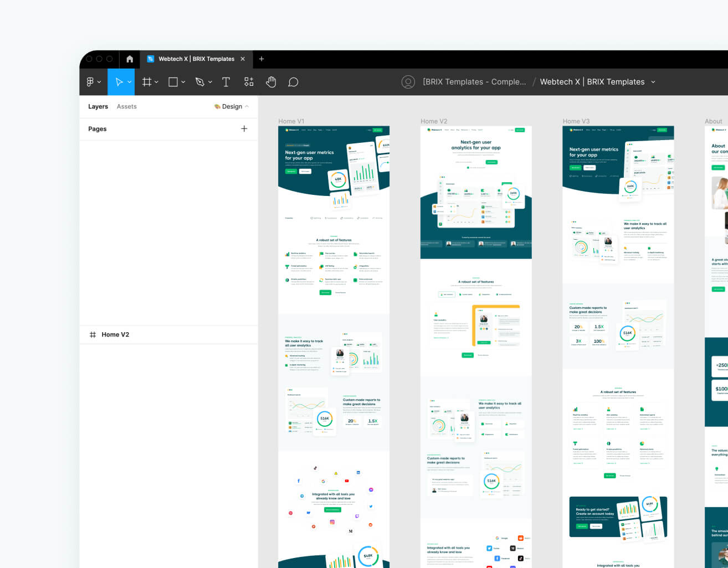Collapse the Design theme picker via its chevron
Image resolution: width=728 pixels, height=568 pixels.
coord(248,106)
